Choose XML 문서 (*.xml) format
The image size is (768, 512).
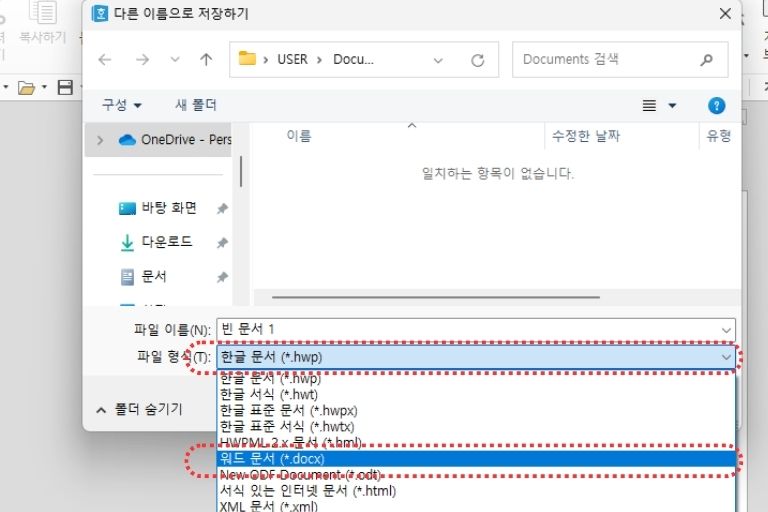tap(476, 506)
